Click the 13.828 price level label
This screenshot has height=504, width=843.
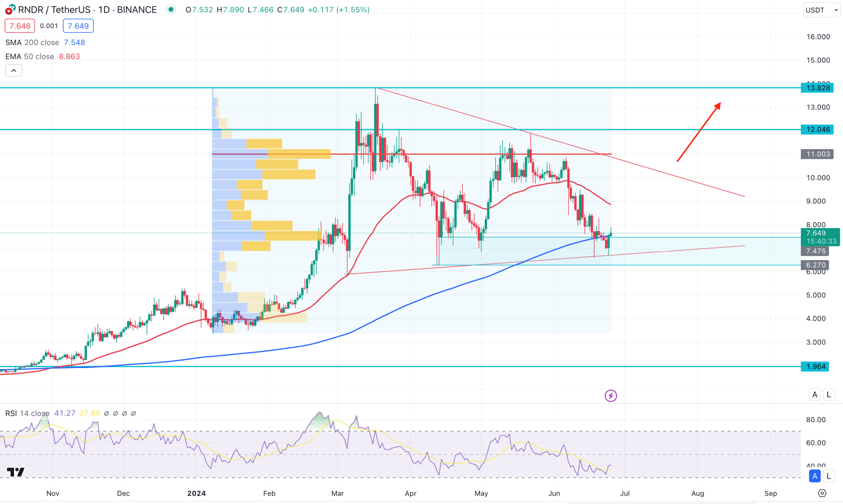tap(818, 88)
